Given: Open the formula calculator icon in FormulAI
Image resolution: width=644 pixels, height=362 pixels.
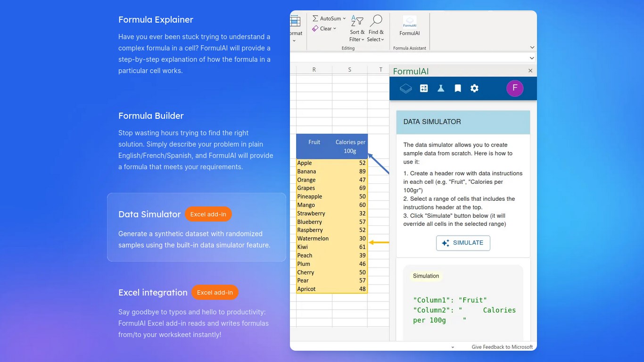Looking at the screenshot, I should click(424, 88).
